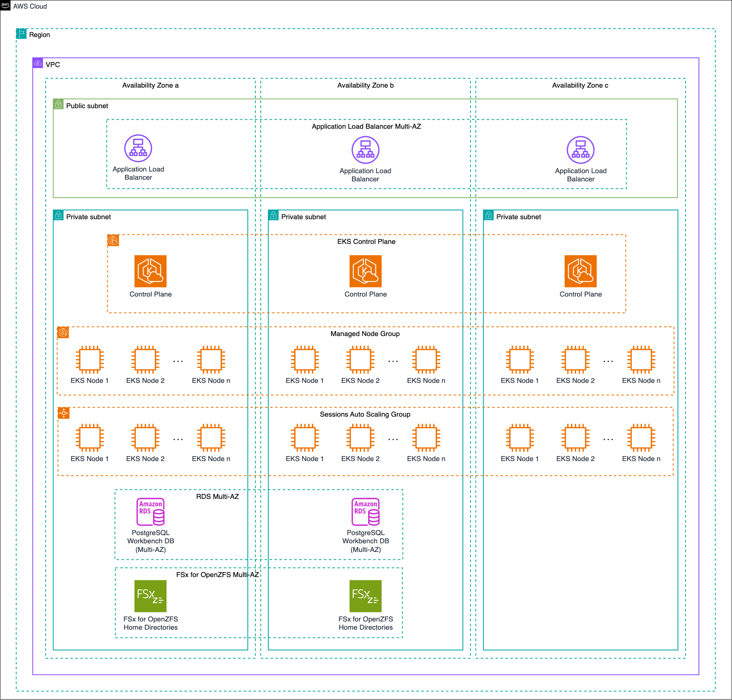Select 'Availability Zone c' heading

(580, 85)
